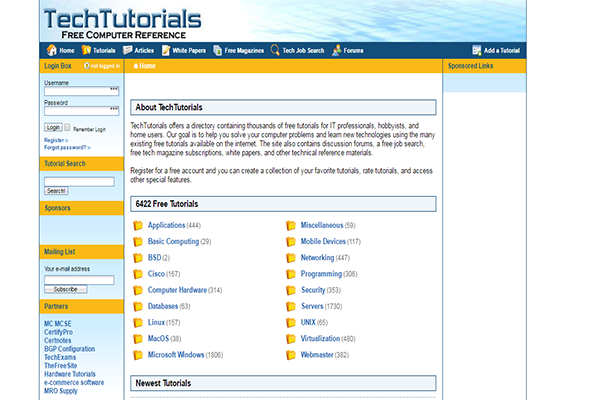Open the Forums menu item
600x400 pixels.
(354, 51)
